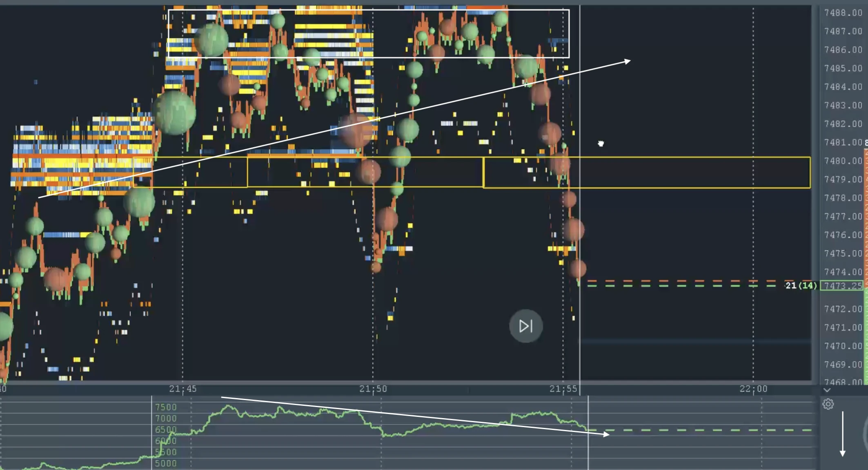
Task: Click the 21:55 time axis label
Action: point(563,389)
